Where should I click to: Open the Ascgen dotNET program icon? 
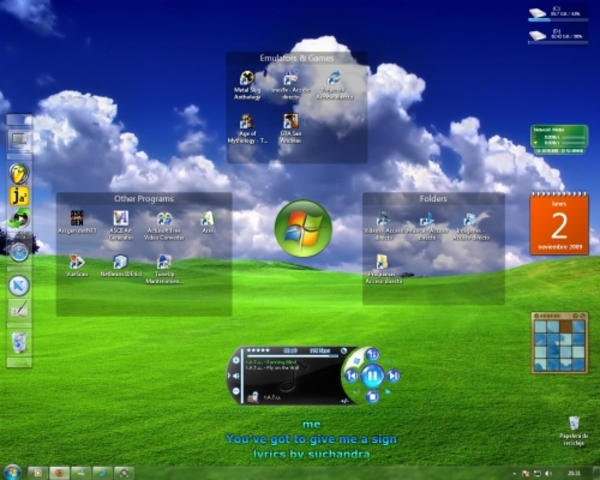(77, 222)
